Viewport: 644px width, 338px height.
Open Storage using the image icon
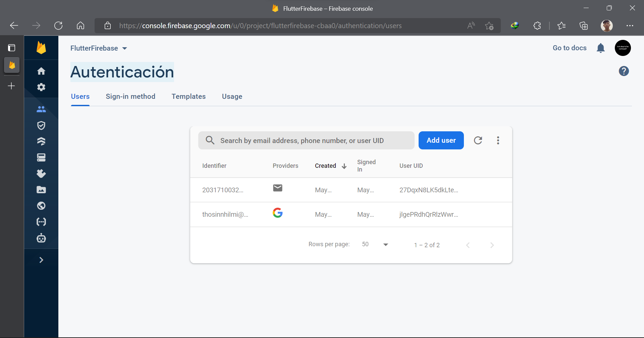pos(41,190)
